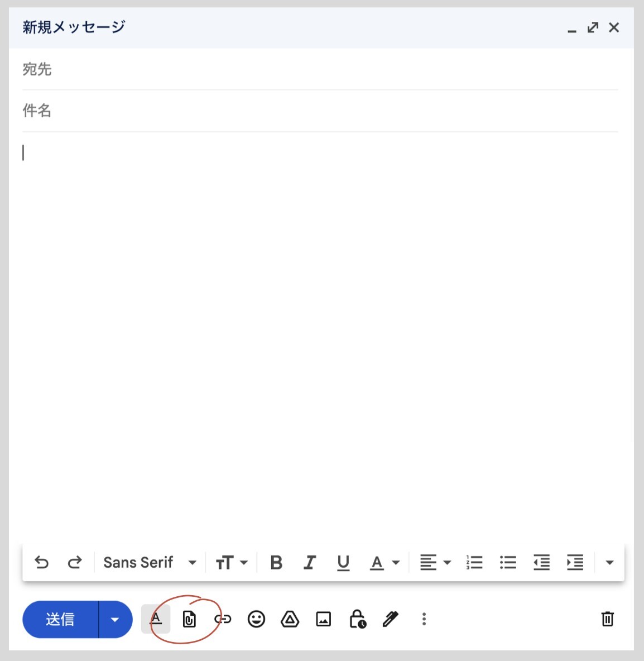Image resolution: width=644 pixels, height=661 pixels.
Task: Open the signature pen tool
Action: pyautogui.click(x=390, y=619)
